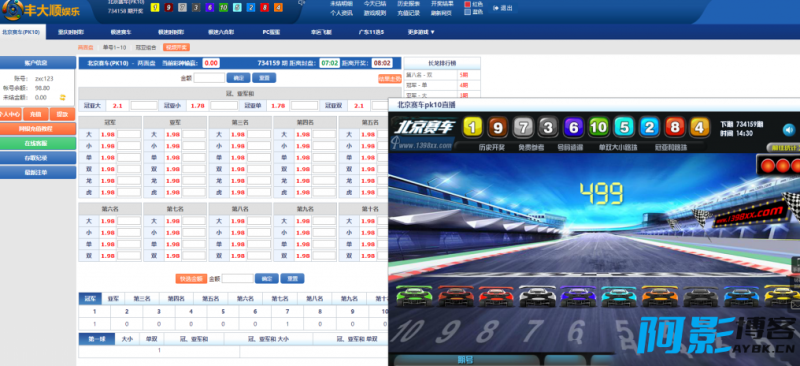The height and width of the screenshot is (366, 800).
Task: Click the red number 8 ball in top header
Action: pyautogui.click(x=264, y=8)
